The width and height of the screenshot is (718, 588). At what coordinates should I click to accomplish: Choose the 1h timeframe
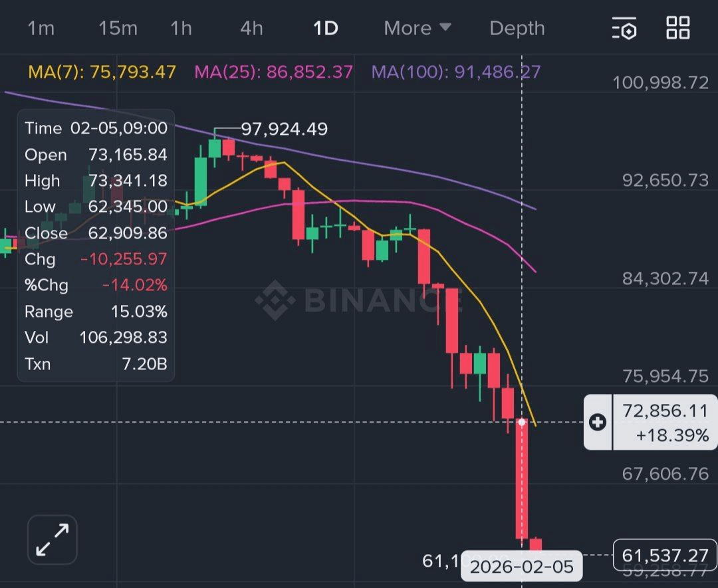click(x=181, y=29)
